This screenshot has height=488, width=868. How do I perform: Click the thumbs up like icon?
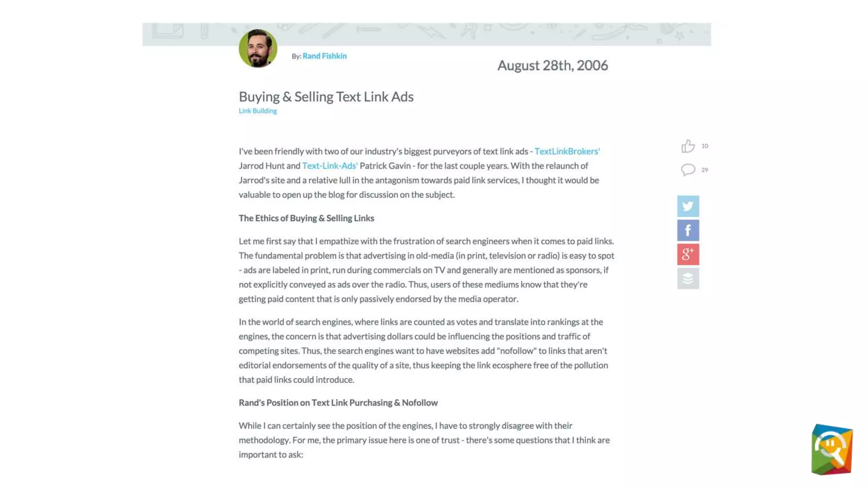[x=687, y=146]
